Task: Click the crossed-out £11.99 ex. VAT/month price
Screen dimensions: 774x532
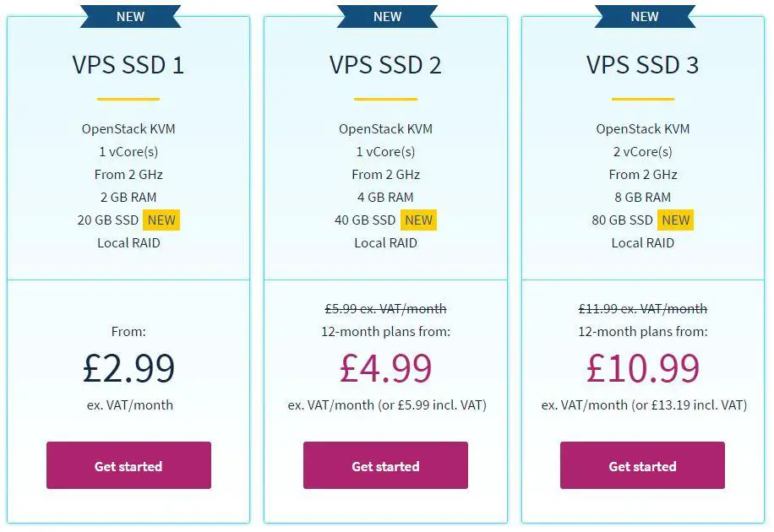Action: pos(642,309)
